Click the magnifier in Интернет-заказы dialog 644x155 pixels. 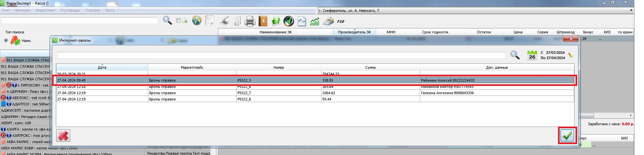[x=515, y=55]
